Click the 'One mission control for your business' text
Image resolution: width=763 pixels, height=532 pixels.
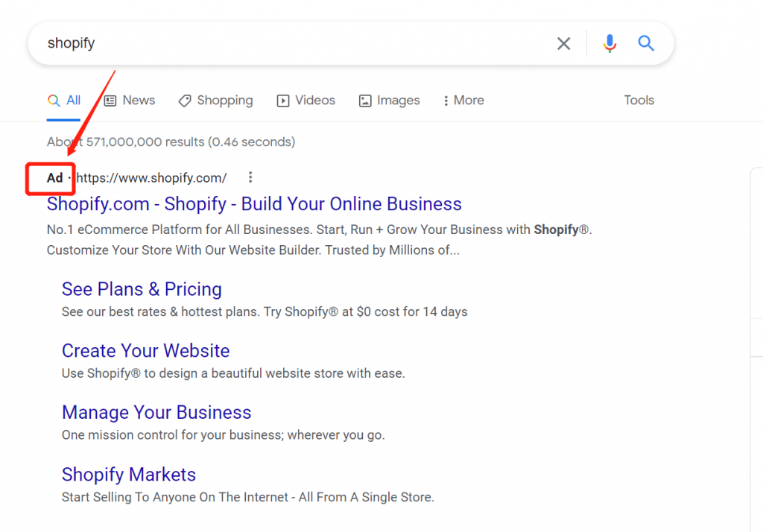pos(223,435)
